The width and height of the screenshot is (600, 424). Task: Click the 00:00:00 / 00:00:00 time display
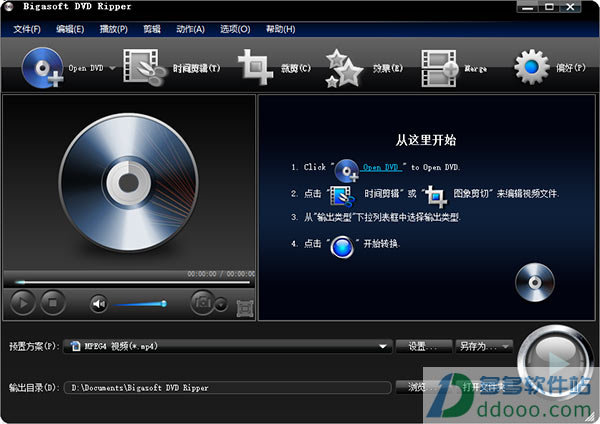tap(221, 274)
